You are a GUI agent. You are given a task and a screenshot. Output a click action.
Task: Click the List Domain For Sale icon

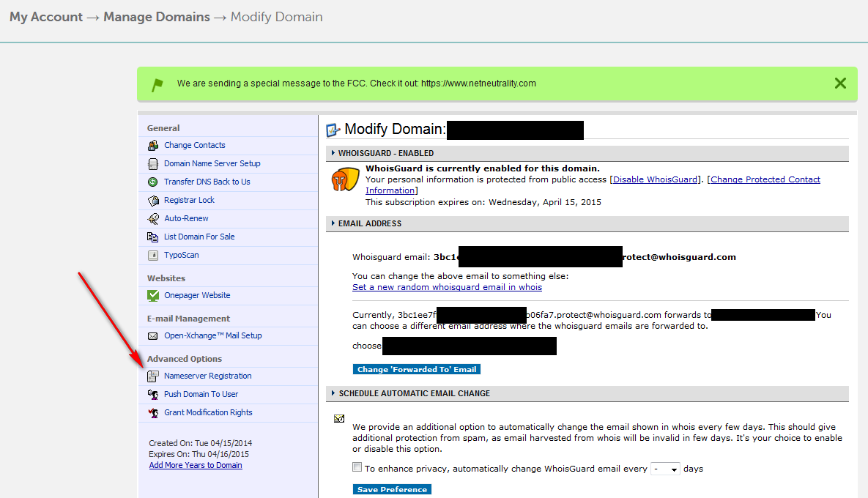[x=153, y=237]
